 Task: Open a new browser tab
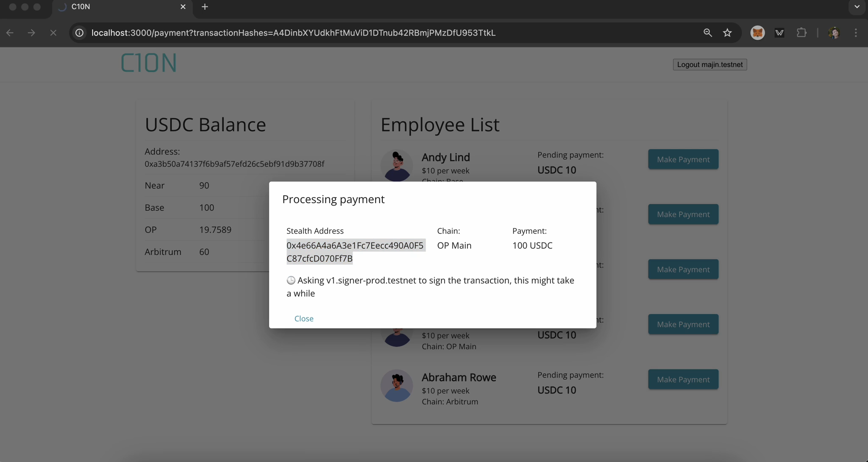(205, 7)
